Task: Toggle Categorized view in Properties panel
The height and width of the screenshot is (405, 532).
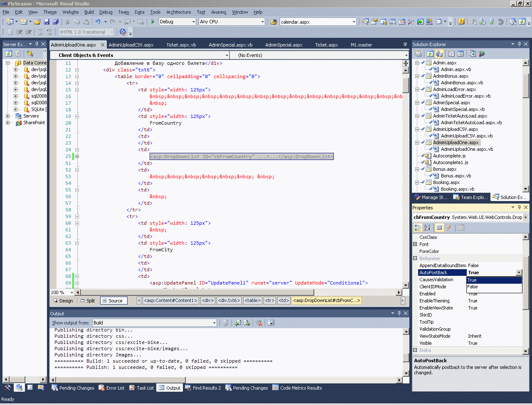Action: point(418,228)
